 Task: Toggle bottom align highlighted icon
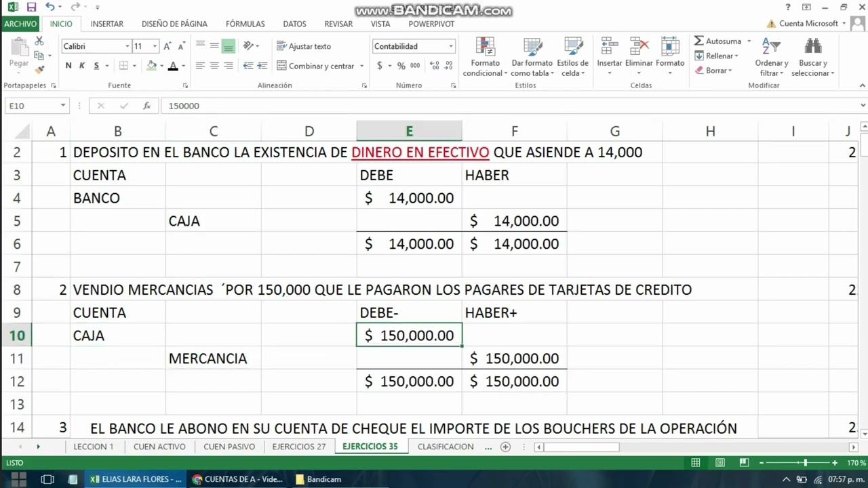[229, 45]
